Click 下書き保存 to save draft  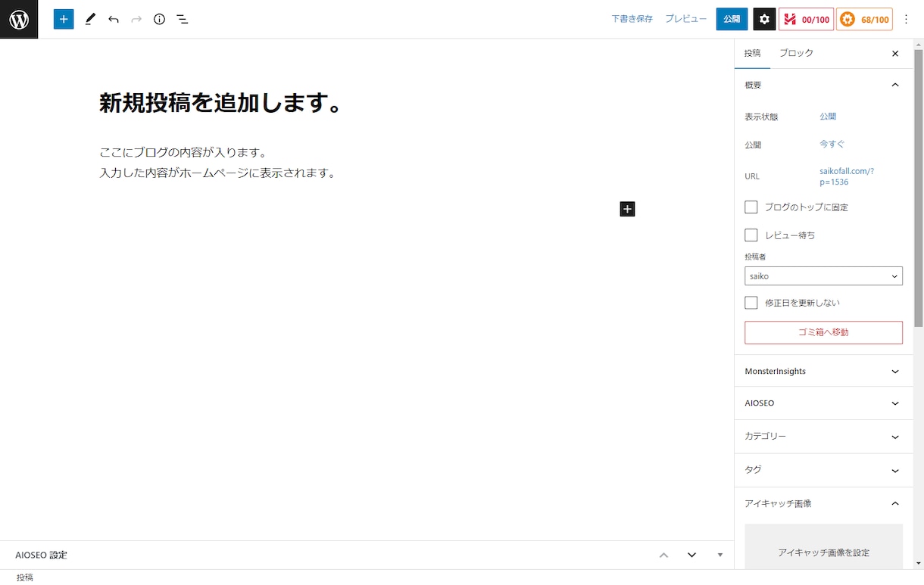pyautogui.click(x=632, y=19)
